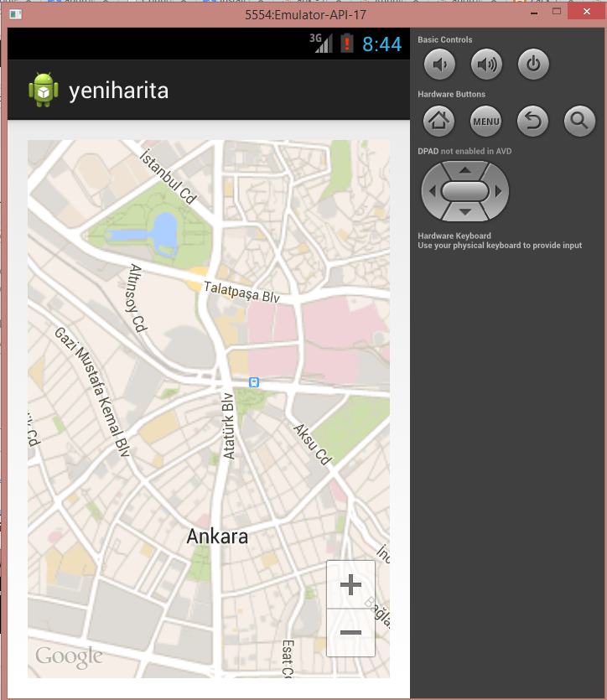607x700 pixels.
Task: Tap the yeniharita Android app icon
Action: 44,90
